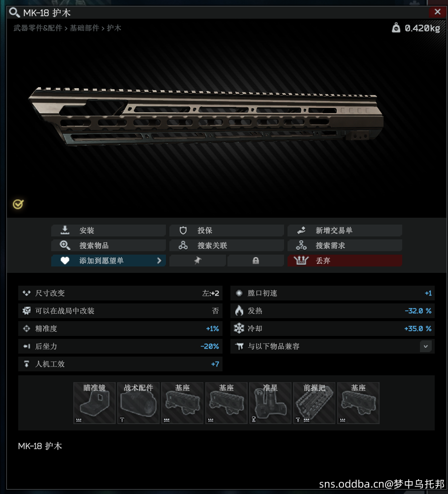Click 搜索关联 search linked button

(226, 245)
